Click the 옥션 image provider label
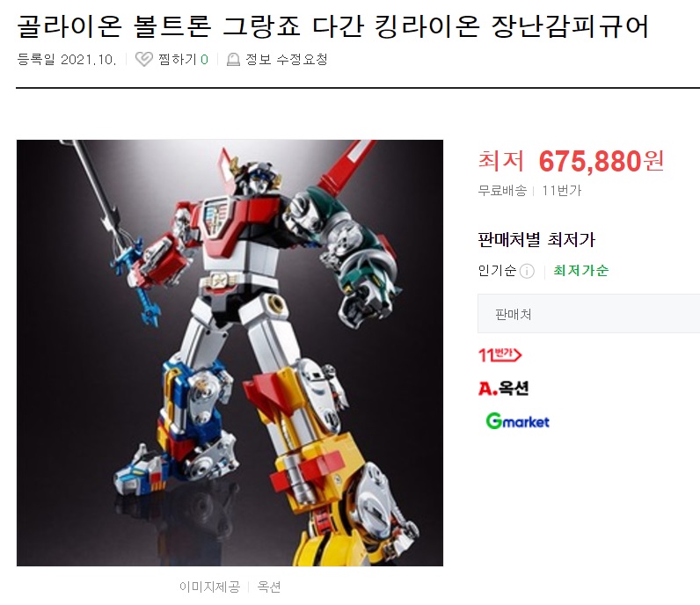Viewport: 700px width, 605px height. click(269, 587)
